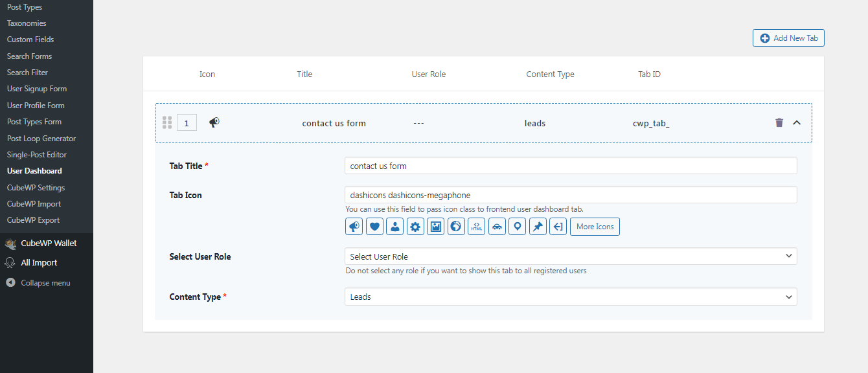
Task: Pick the image picture icon option
Action: [x=436, y=227]
